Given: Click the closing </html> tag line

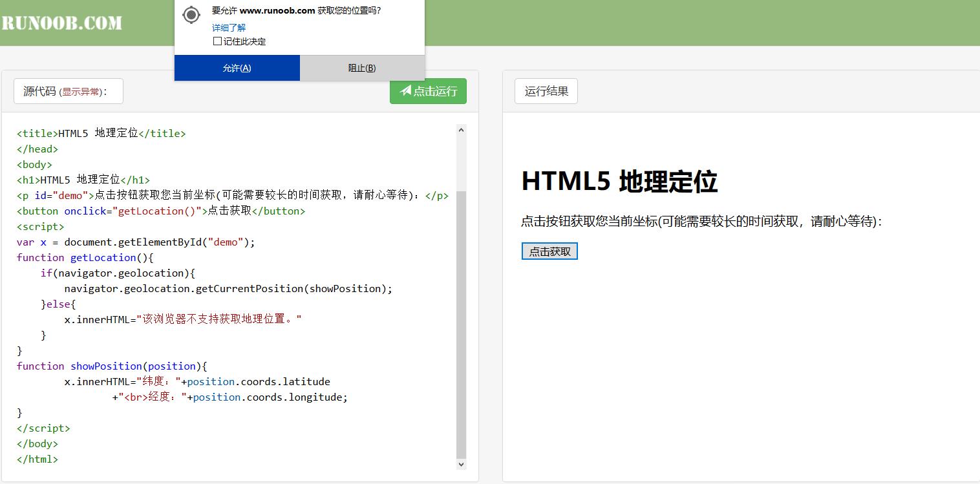Looking at the screenshot, I should pyautogui.click(x=37, y=459).
